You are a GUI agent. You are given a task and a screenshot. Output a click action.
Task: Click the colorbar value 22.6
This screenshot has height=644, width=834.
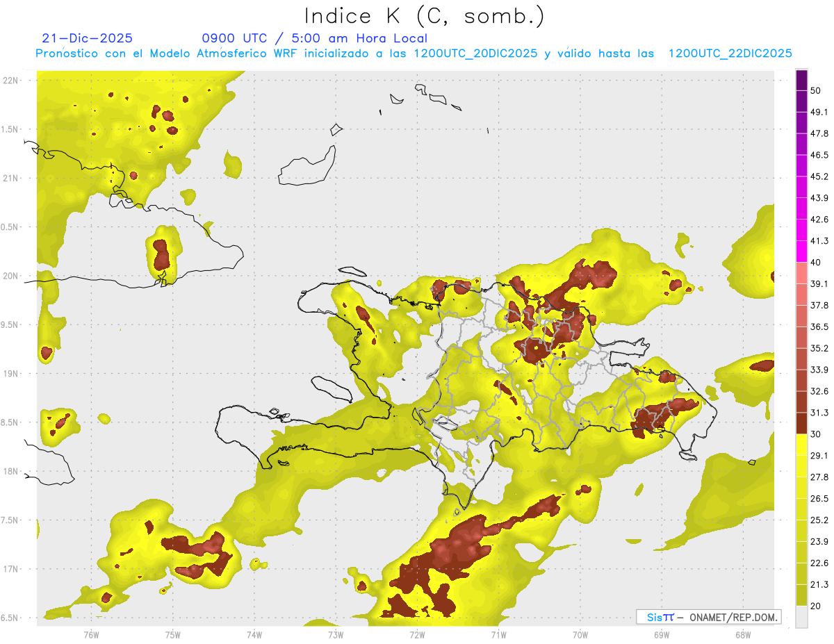[819, 563]
